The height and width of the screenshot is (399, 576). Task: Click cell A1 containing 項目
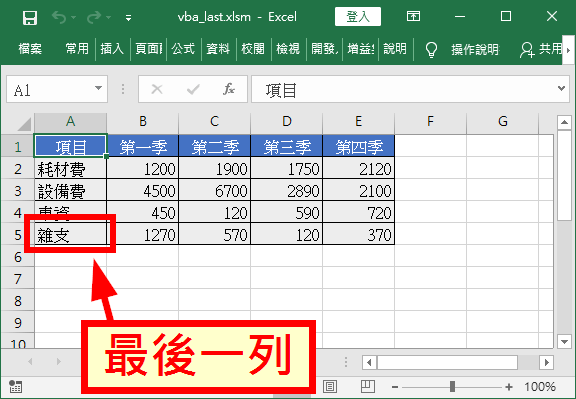tap(71, 146)
